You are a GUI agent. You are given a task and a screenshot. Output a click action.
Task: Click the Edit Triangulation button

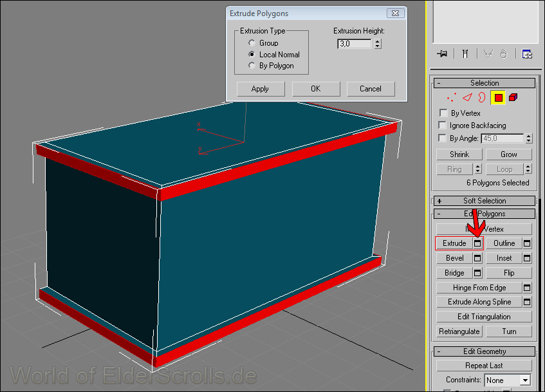click(x=484, y=317)
